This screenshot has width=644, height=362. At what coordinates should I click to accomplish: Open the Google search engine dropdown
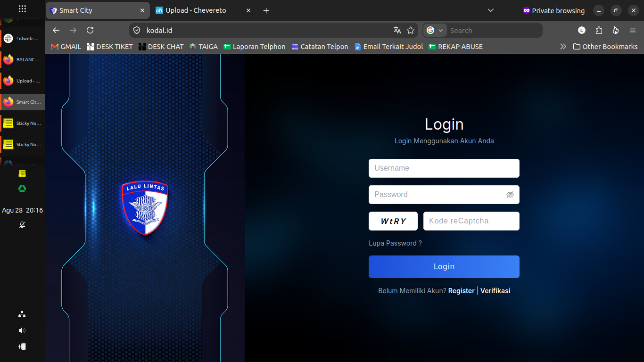(x=435, y=30)
